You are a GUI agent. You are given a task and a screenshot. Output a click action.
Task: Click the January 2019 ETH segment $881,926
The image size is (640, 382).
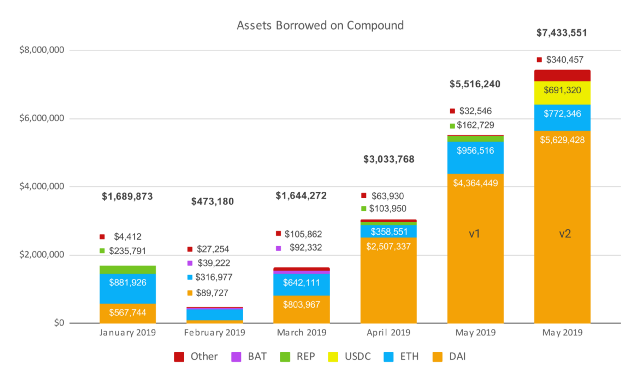(128, 289)
